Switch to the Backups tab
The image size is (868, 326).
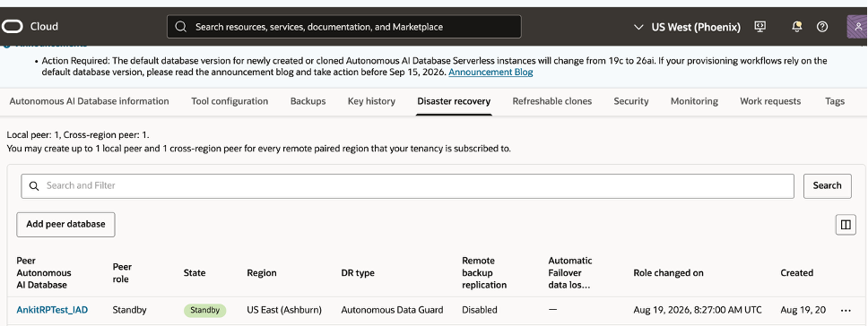point(308,101)
